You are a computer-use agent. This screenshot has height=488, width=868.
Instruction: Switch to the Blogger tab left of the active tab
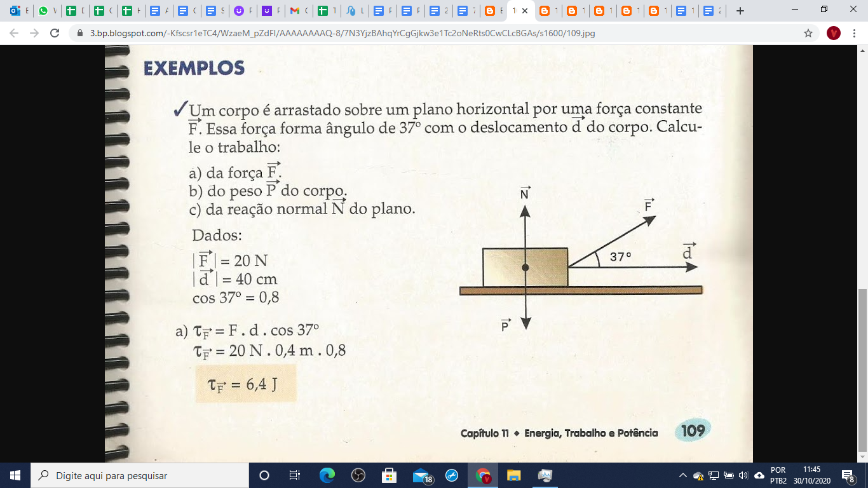click(x=494, y=11)
